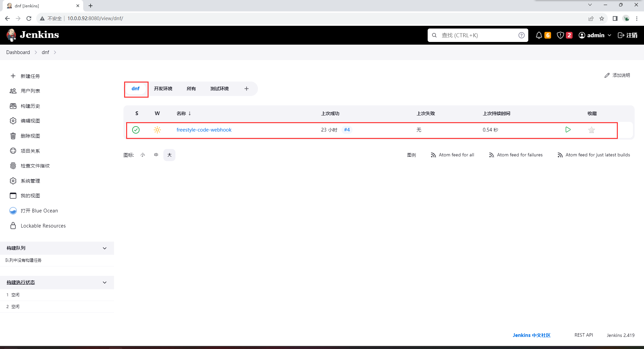Open the 图例 legend link
Image resolution: width=644 pixels, height=349 pixels.
point(412,155)
